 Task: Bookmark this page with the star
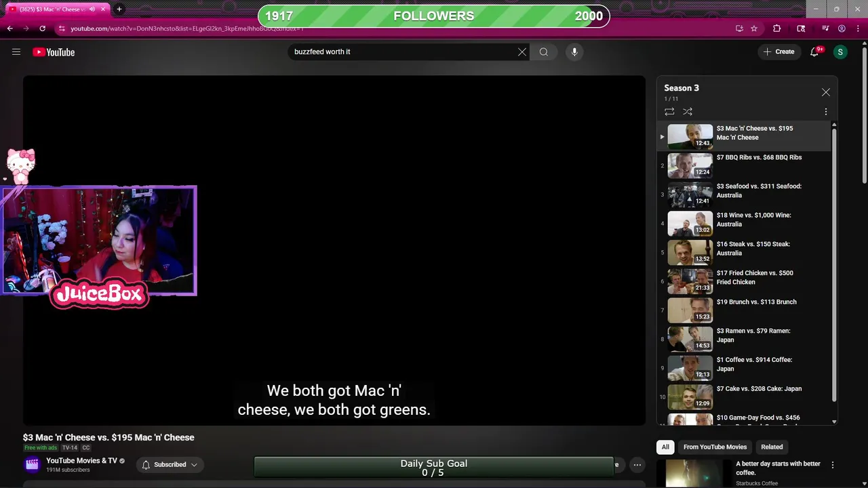(x=754, y=28)
